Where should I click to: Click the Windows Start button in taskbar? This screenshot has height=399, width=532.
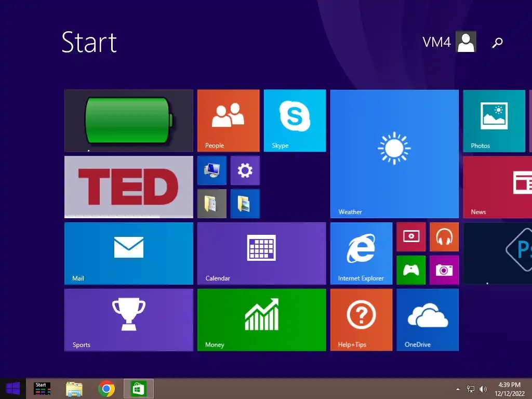13,389
